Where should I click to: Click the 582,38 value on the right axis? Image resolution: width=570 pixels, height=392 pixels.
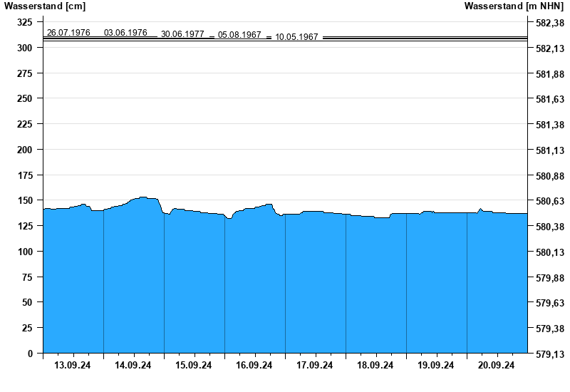click(x=549, y=23)
